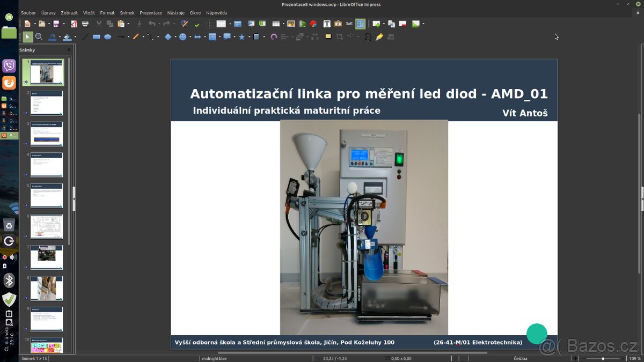Select slide 2 thumbnail
Viewport: 644px width, 362px height.
click(47, 103)
